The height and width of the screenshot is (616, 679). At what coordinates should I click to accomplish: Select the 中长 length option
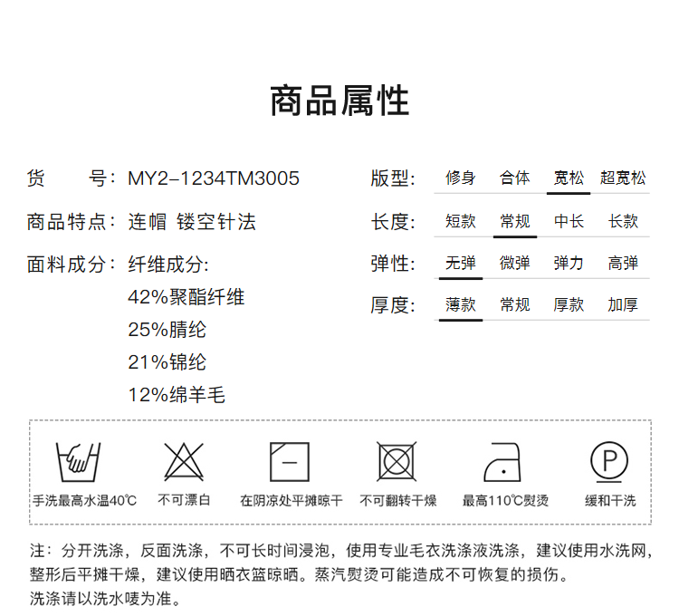(569, 221)
